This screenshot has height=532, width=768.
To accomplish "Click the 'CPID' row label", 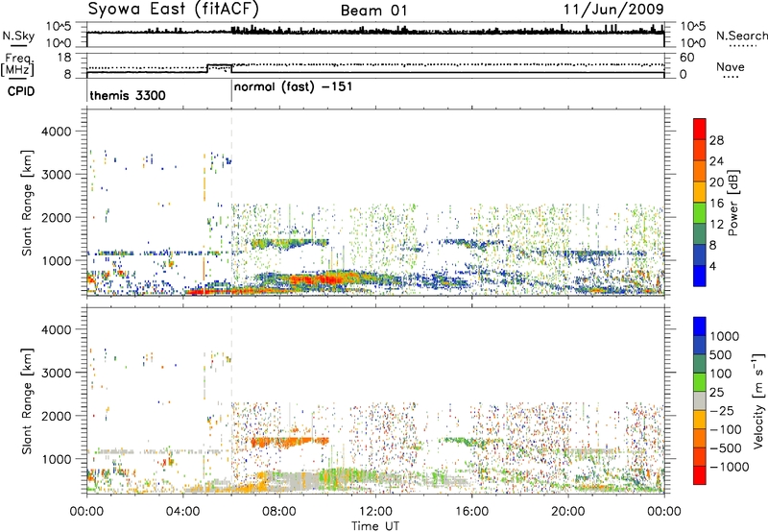I will click(x=21, y=91).
